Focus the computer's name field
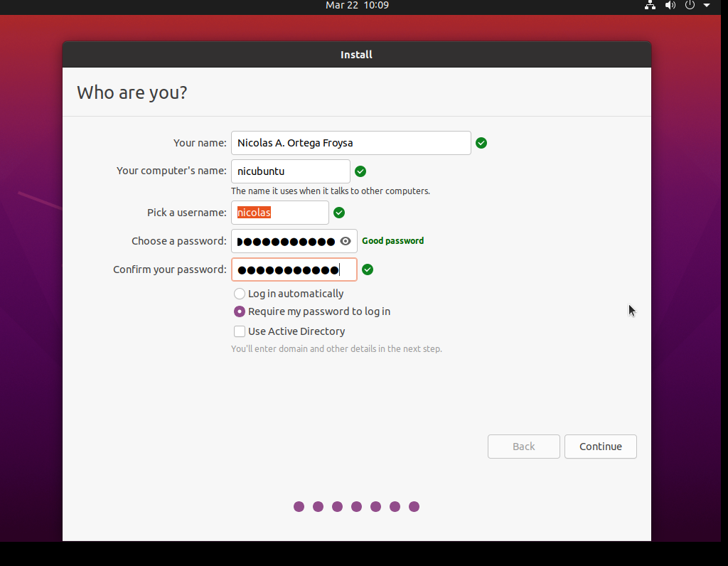Screen dimensions: 728x566 (291, 171)
